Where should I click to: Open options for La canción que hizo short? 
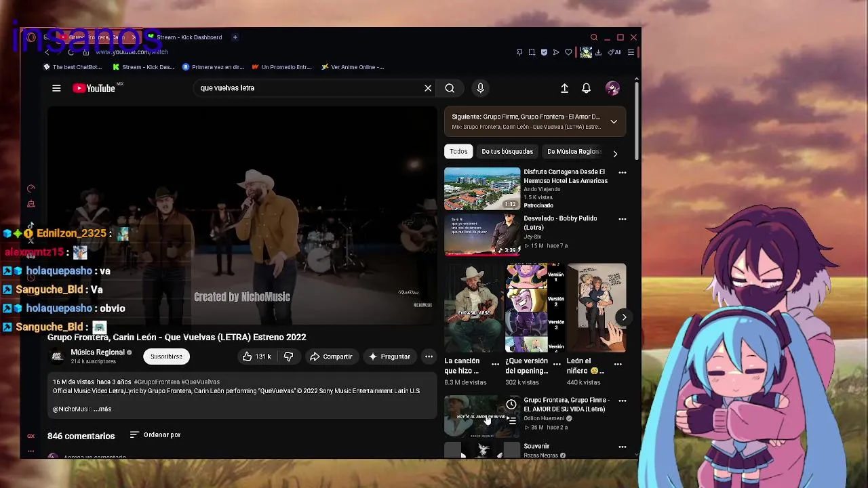click(x=496, y=364)
